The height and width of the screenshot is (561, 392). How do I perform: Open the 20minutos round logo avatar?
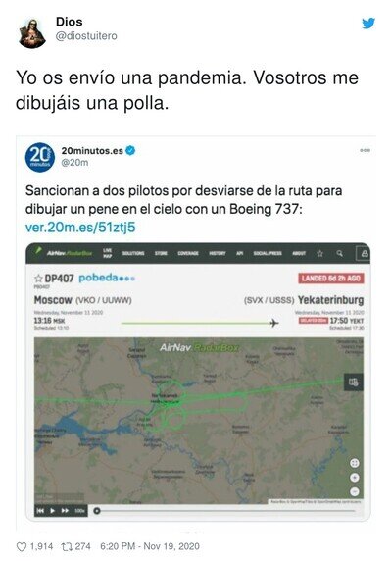click(40, 157)
